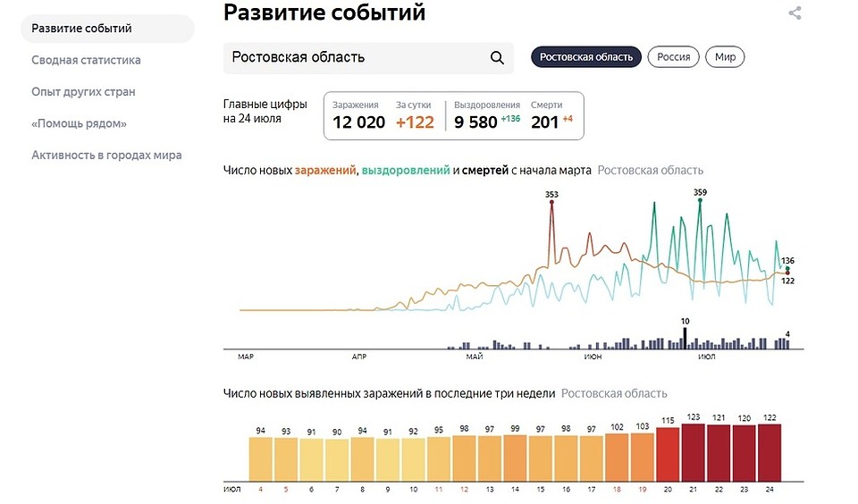The width and height of the screenshot is (858, 504).
Task: Select the July 4 bar with 94
Action: pyautogui.click(x=260, y=459)
